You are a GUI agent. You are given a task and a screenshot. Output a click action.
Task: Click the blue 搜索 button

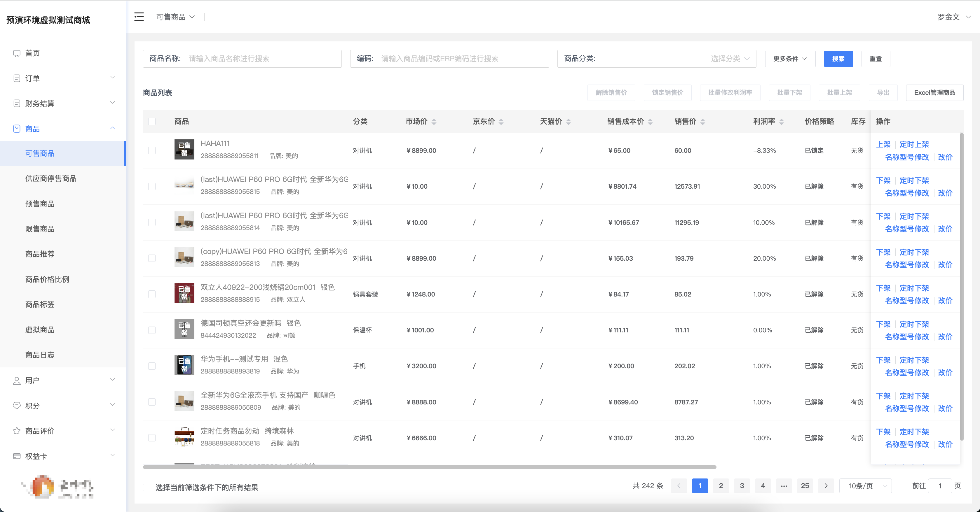(x=838, y=59)
